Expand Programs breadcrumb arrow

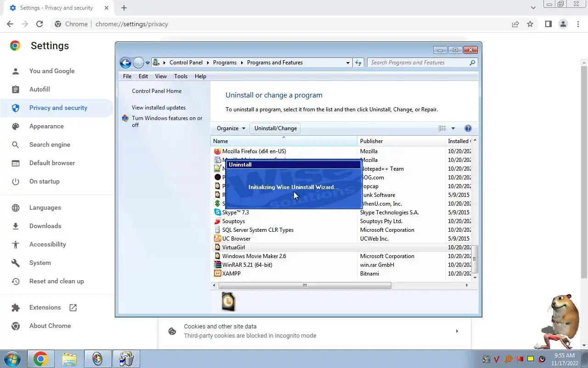click(242, 63)
